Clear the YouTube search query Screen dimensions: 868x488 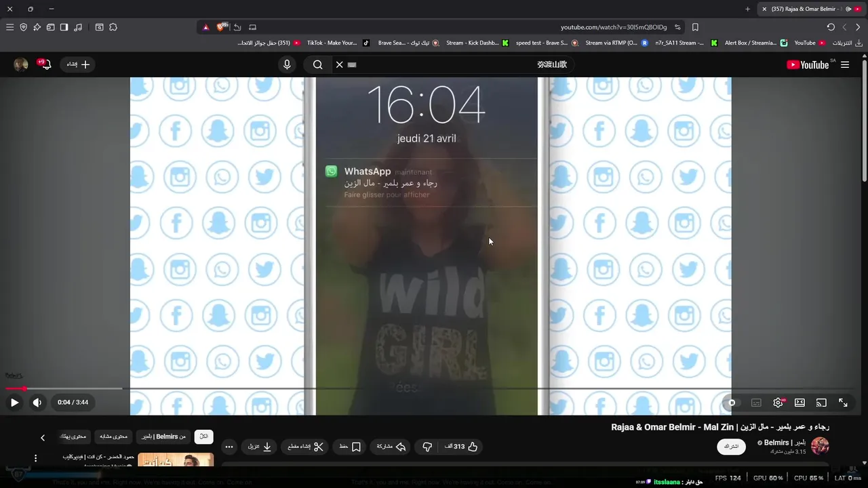pyautogui.click(x=340, y=64)
